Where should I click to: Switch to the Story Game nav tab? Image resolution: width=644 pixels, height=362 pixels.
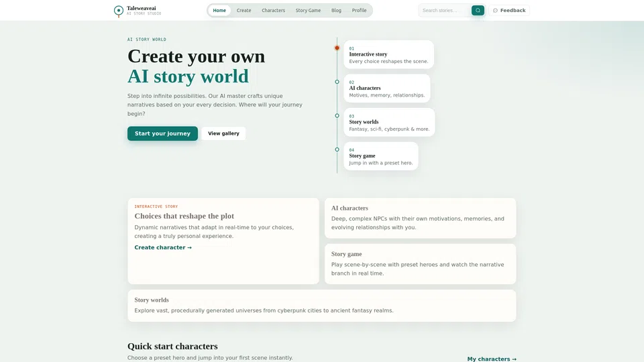(308, 10)
